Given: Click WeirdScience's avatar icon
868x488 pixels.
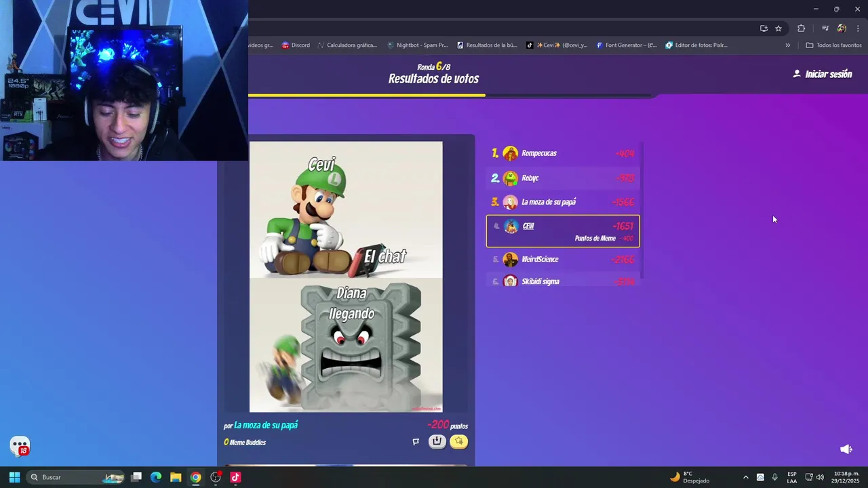Looking at the screenshot, I should 511,260.
